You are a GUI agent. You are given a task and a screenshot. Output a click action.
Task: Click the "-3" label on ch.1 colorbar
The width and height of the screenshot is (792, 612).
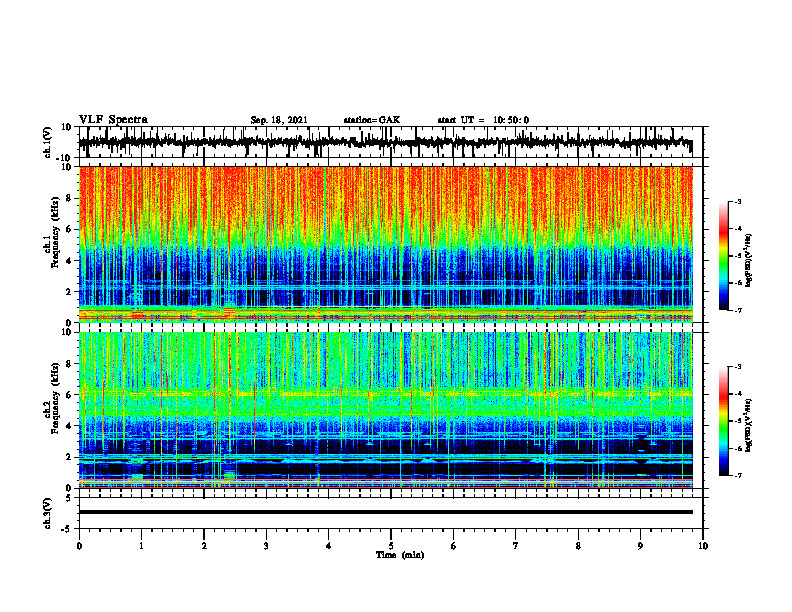pos(738,201)
